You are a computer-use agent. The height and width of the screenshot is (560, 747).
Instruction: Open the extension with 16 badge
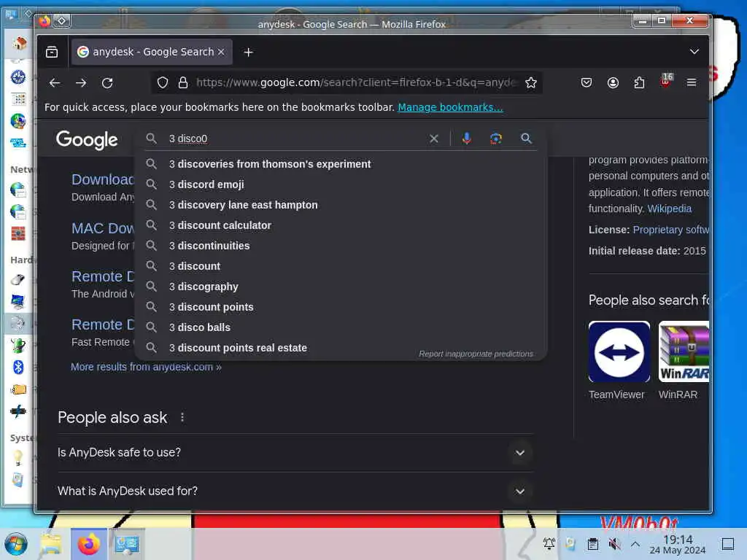click(x=666, y=81)
